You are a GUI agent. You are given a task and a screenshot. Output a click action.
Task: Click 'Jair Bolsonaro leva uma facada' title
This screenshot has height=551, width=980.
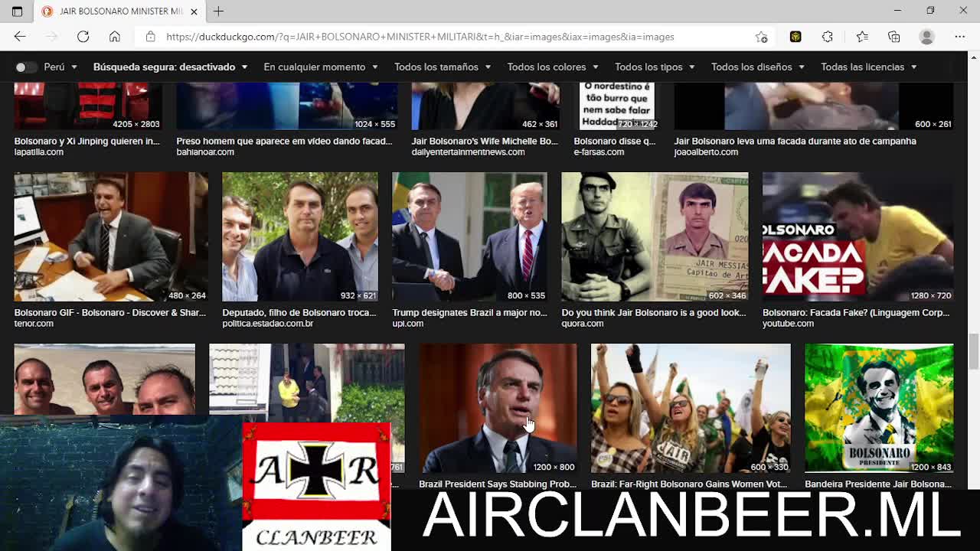[x=795, y=141]
